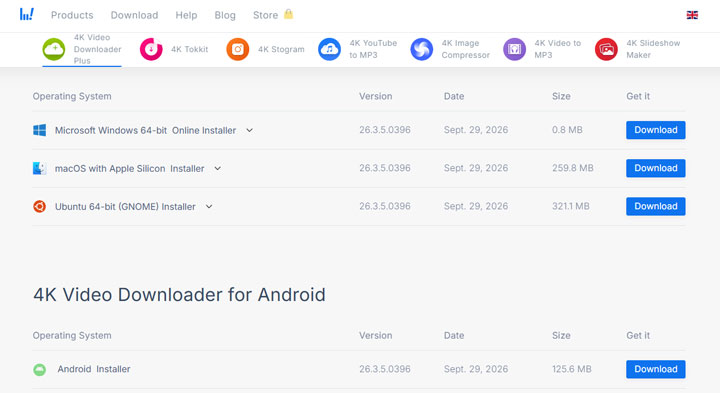This screenshot has height=393, width=720.
Task: Click the Ubuntu 64-bit (GNOME) Installer text
Action: (125, 207)
